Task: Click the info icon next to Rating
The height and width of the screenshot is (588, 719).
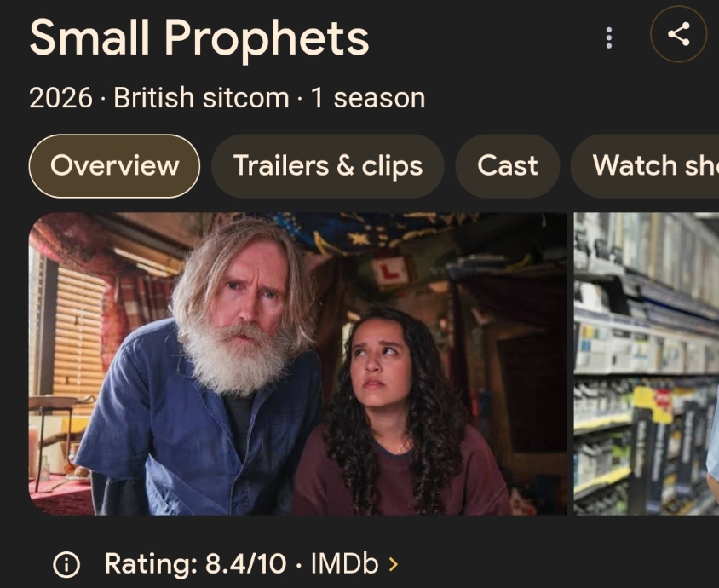Action: tap(66, 564)
